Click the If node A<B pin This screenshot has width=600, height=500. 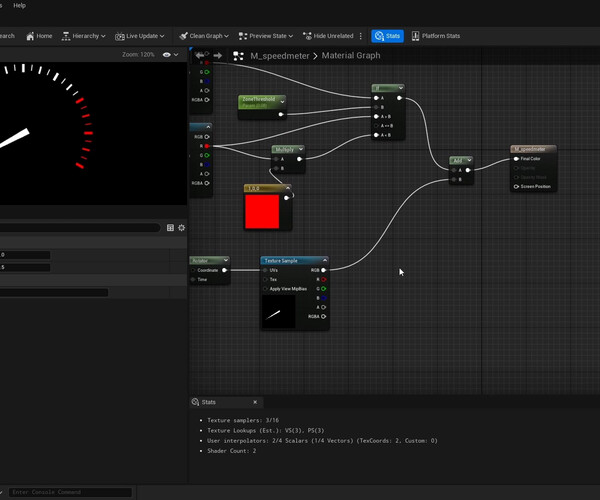(x=376, y=135)
